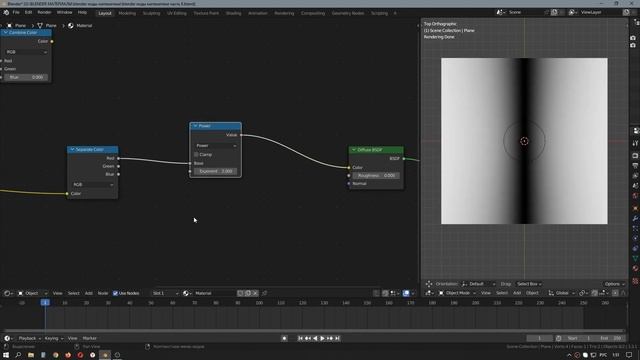Click the pin material icon in node editor
The image size is (640, 360).
(264, 293)
